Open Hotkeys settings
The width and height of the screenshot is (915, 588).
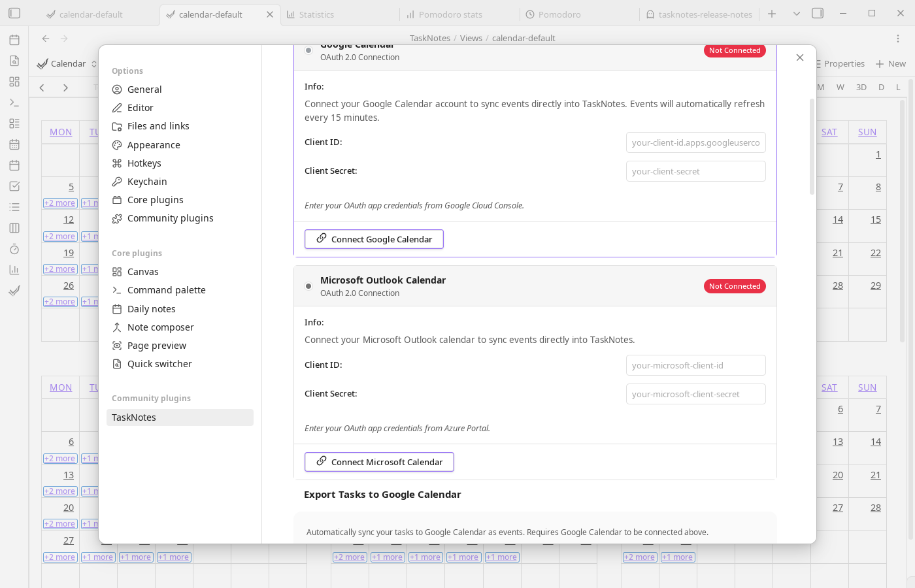point(180,163)
